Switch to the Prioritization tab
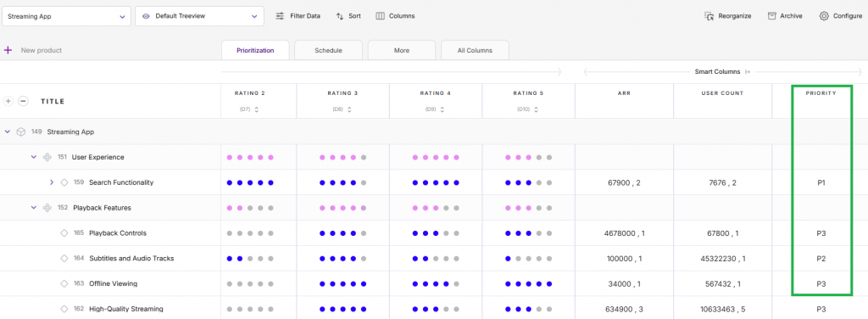868x319 pixels. click(255, 50)
